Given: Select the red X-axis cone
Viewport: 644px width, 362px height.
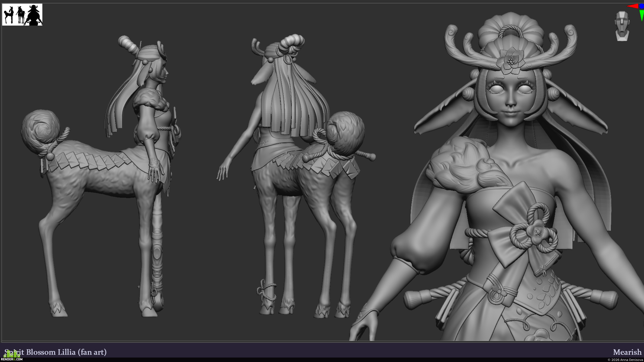Looking at the screenshot, I should tap(633, 6).
